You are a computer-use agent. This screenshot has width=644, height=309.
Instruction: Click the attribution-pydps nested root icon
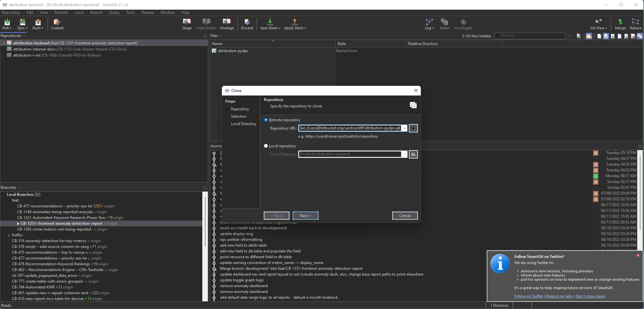coord(214,51)
